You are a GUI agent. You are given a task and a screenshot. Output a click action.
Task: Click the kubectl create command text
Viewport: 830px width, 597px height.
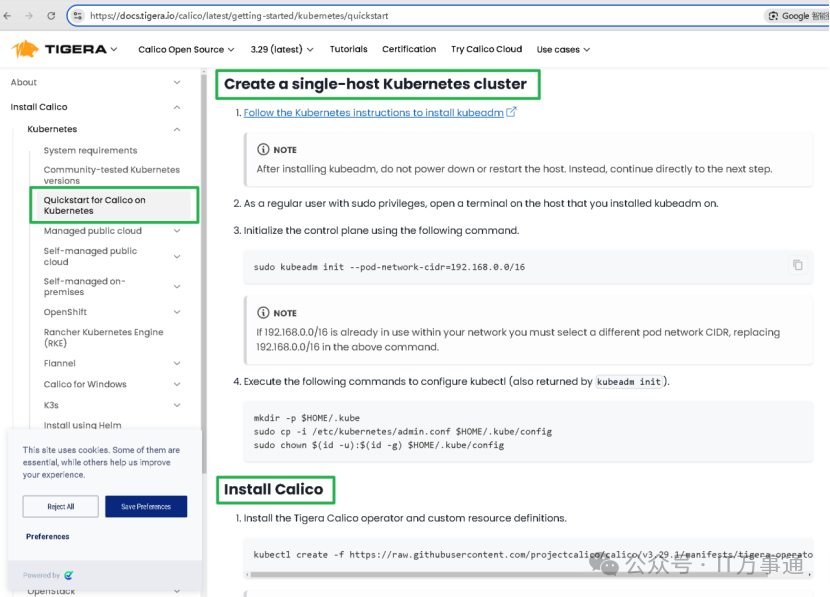(x=533, y=555)
